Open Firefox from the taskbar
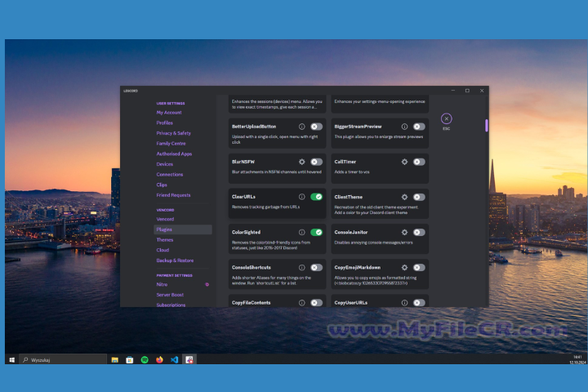 [x=159, y=359]
